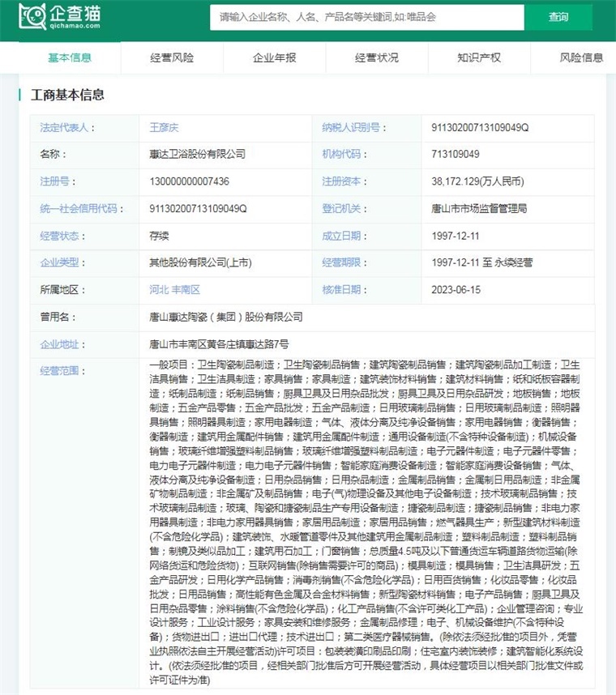Viewport: 616px width, 695px height.
Task: Select the 经营状况 tab
Action: pos(377,58)
